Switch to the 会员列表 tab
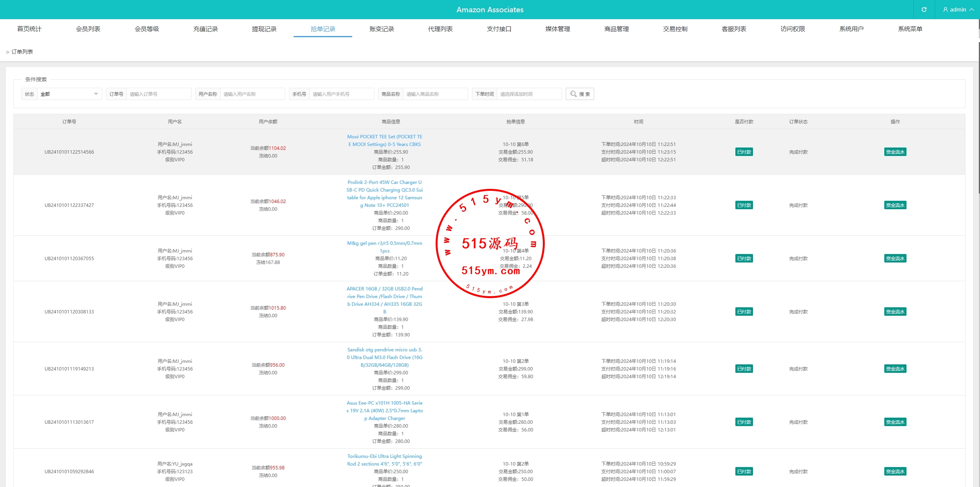The image size is (980, 487). pyautogui.click(x=88, y=29)
